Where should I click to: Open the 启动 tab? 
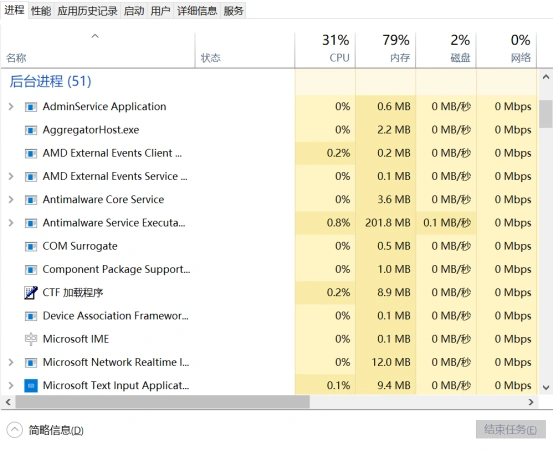click(134, 11)
